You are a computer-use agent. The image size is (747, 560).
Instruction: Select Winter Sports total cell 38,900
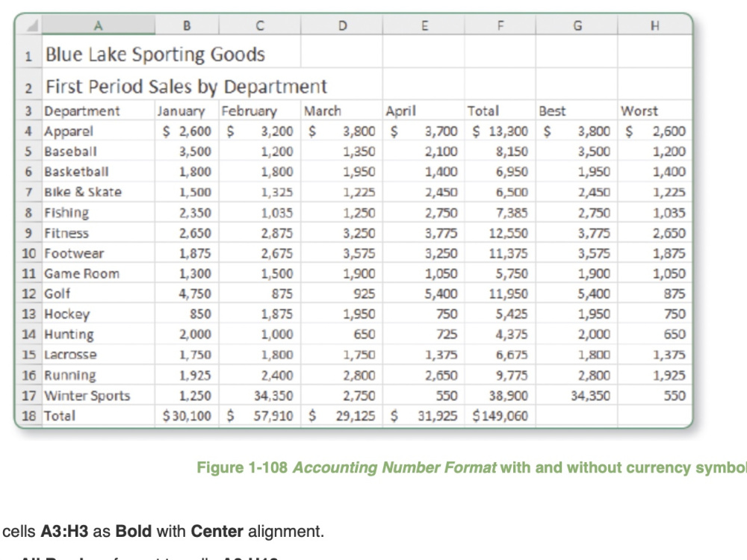[x=500, y=395]
